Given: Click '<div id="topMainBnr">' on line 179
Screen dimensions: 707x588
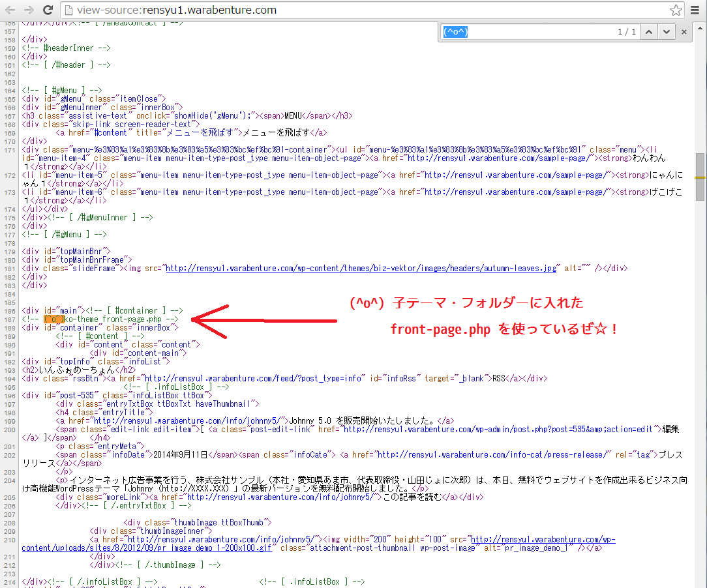Looking at the screenshot, I should coord(67,251).
